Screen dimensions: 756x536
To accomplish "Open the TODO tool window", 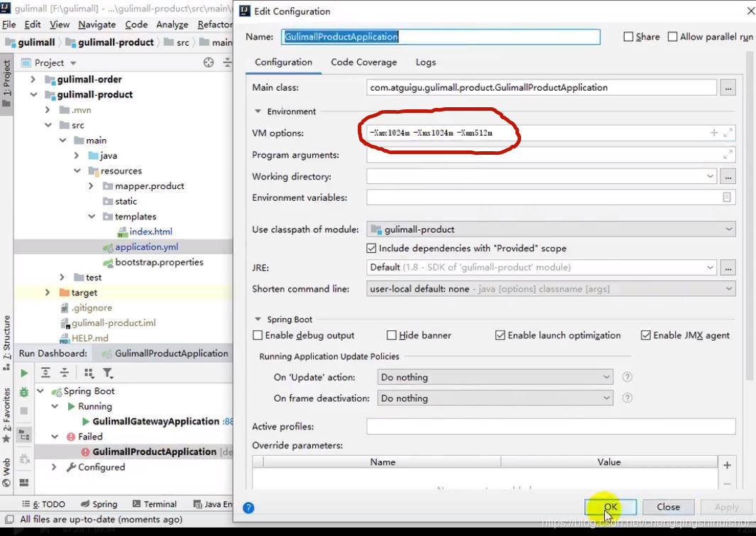I will pos(44,504).
